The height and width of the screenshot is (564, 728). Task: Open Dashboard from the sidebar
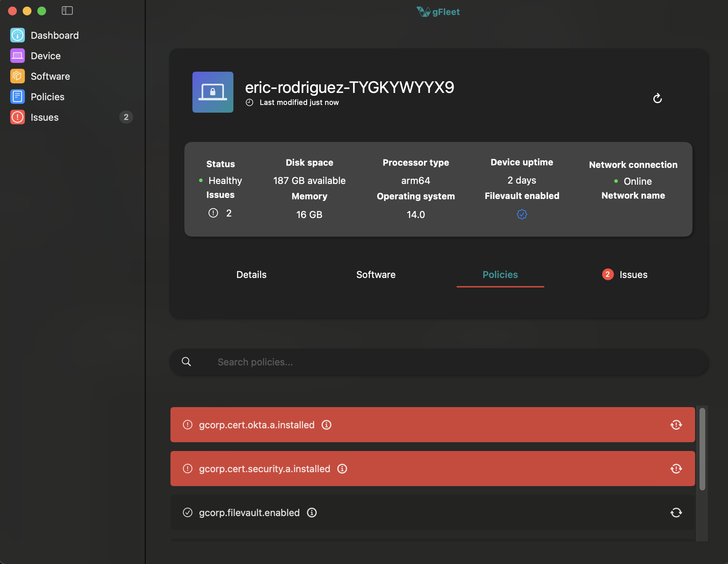point(55,35)
